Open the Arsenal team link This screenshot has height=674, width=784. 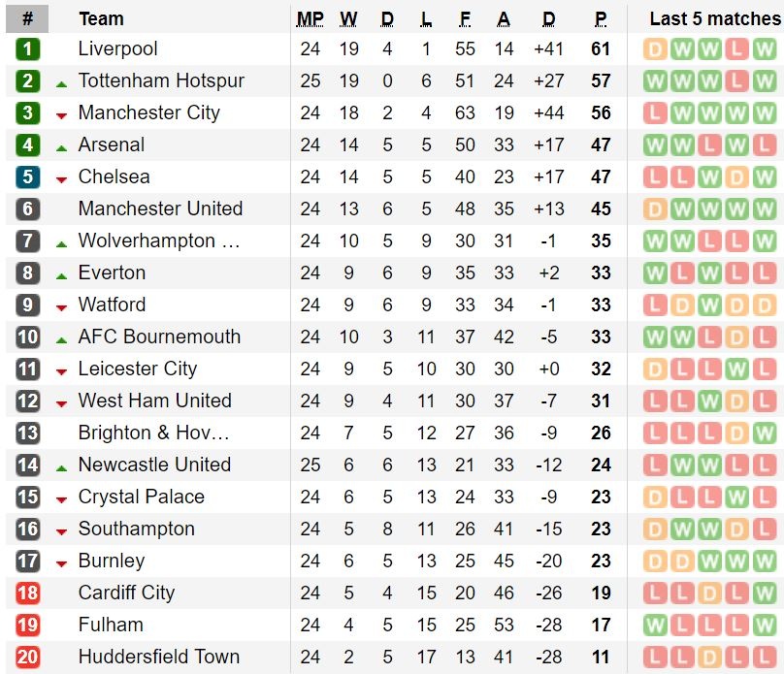pyautogui.click(x=111, y=144)
